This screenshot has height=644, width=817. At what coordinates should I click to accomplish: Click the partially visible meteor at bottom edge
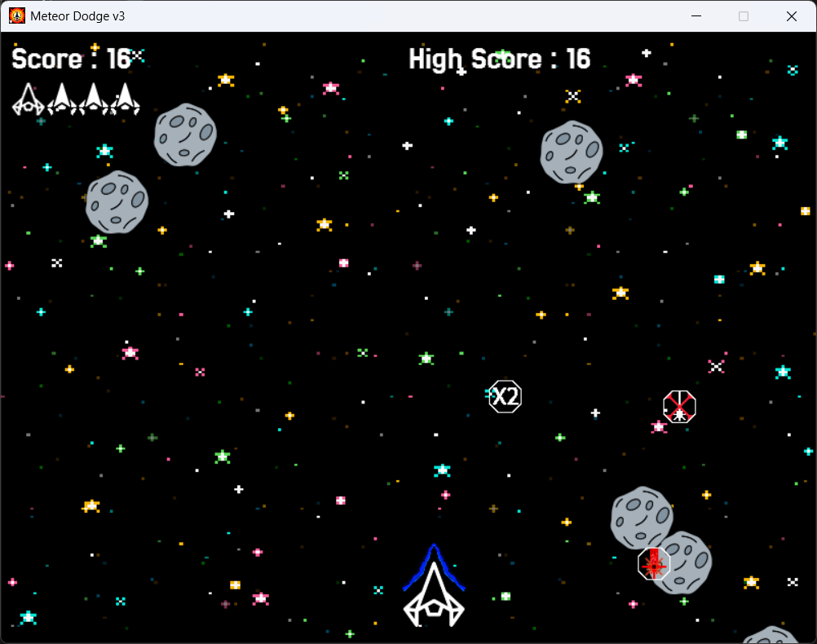pos(770,635)
